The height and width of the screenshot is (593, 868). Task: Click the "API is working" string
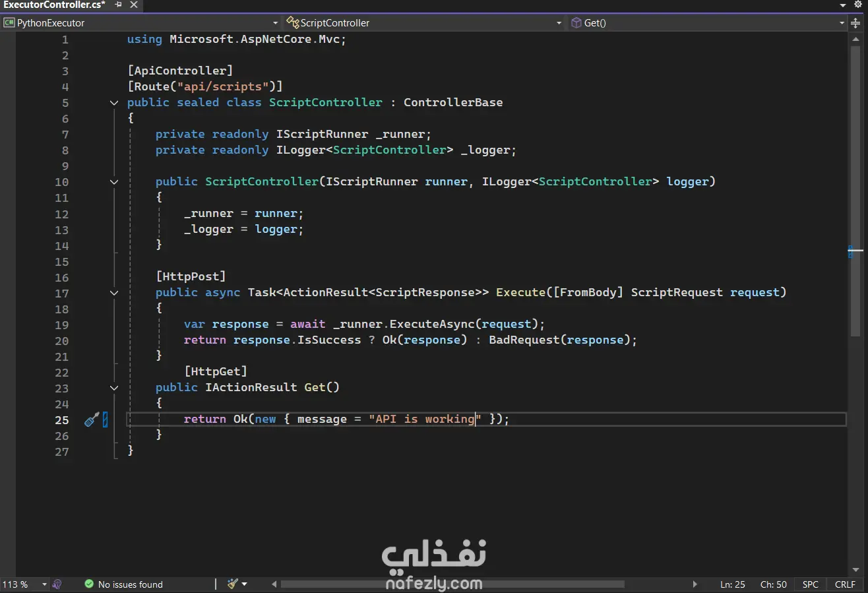click(425, 419)
